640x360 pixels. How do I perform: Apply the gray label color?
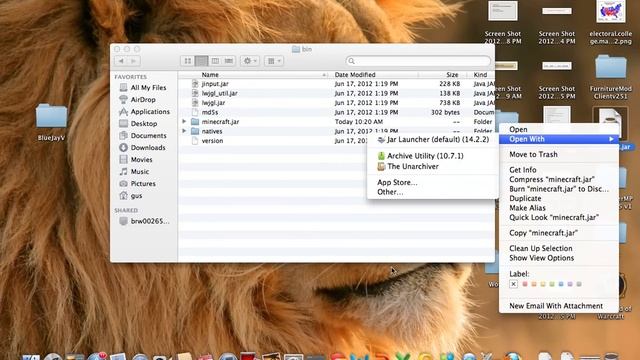579,284
